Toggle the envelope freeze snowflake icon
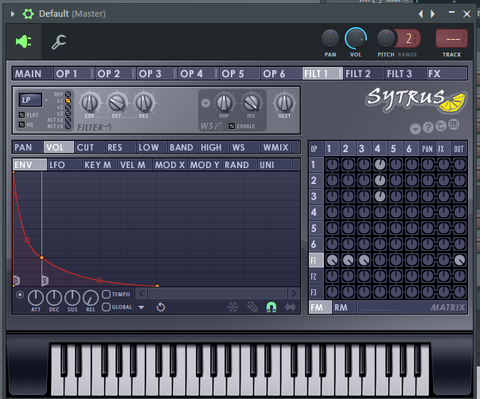The height and width of the screenshot is (399, 480). coord(233,307)
